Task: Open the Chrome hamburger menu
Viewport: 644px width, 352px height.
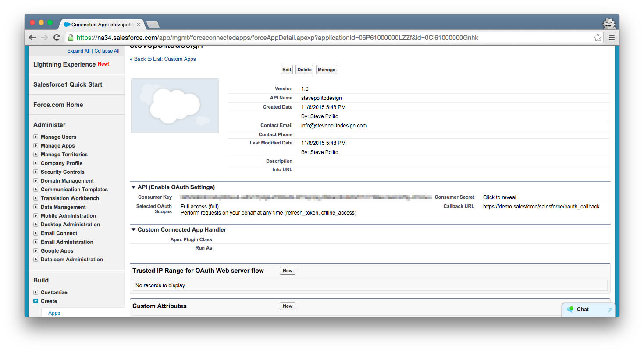Action: tap(612, 38)
